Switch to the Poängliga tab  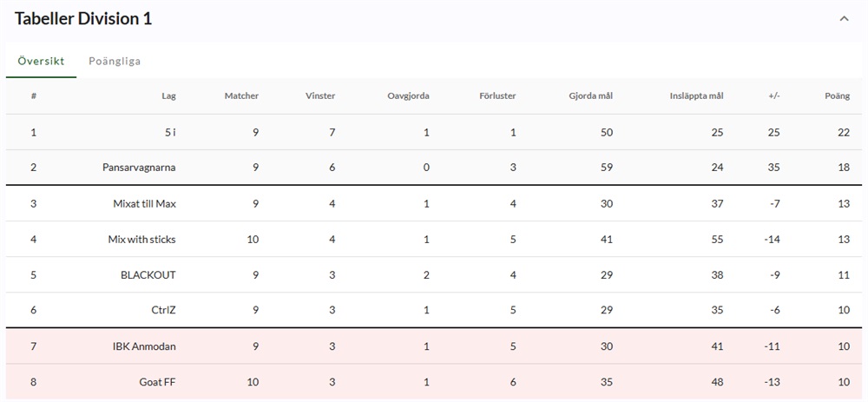point(115,62)
